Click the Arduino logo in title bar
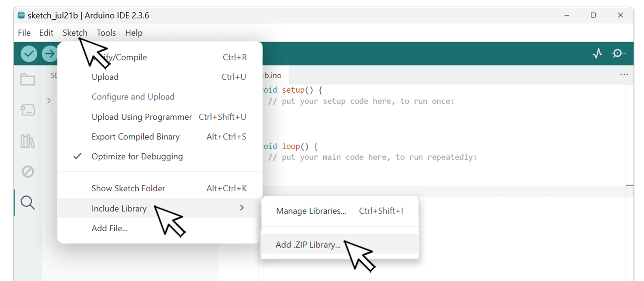644x281 pixels. click(x=21, y=15)
